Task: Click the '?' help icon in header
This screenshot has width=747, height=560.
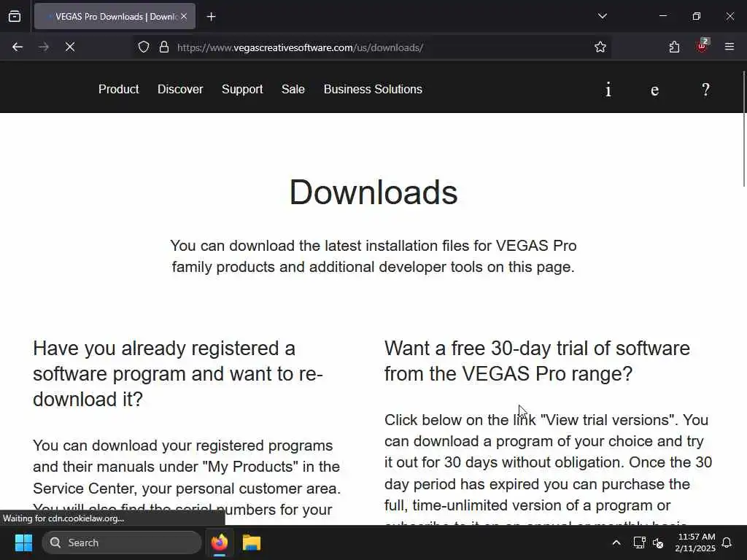Action: [x=705, y=90]
